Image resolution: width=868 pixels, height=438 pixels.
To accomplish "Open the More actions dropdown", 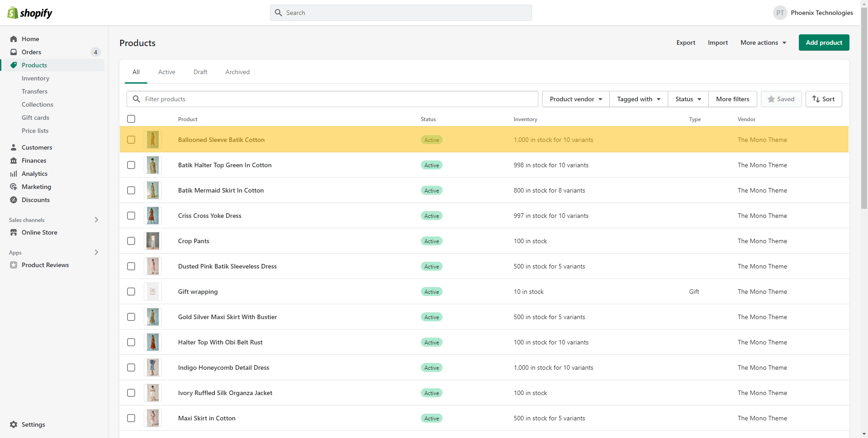I will click(764, 42).
